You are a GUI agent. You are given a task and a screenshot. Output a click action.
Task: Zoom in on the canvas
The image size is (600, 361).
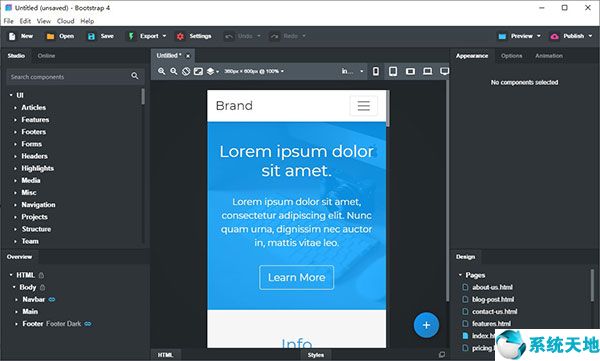161,71
